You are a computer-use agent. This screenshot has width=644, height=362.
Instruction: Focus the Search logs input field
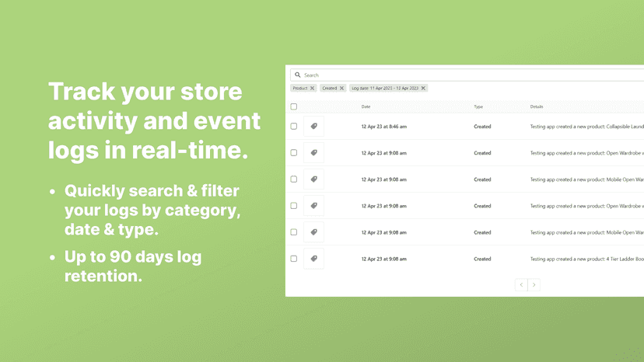point(467,75)
